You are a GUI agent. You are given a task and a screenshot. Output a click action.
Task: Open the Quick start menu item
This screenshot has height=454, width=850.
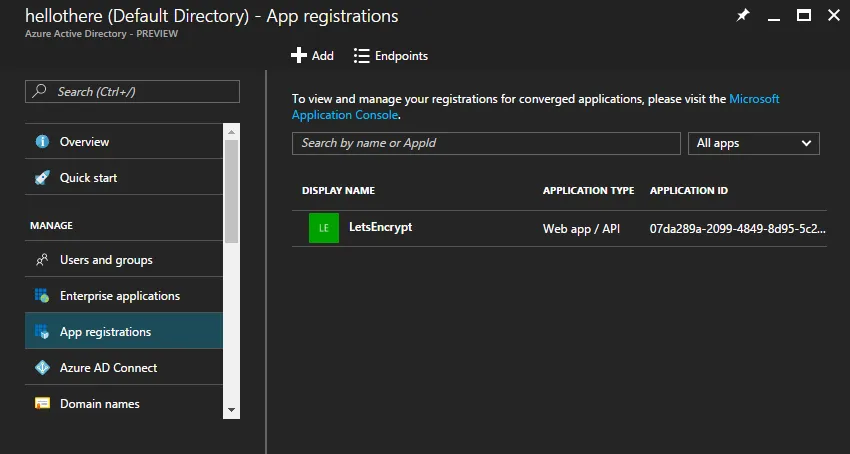coord(124,177)
